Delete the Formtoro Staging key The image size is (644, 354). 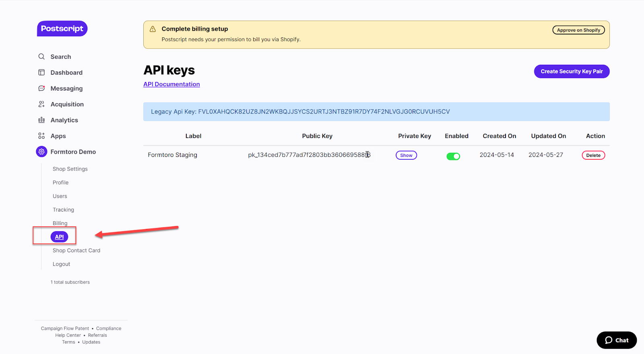(x=593, y=155)
